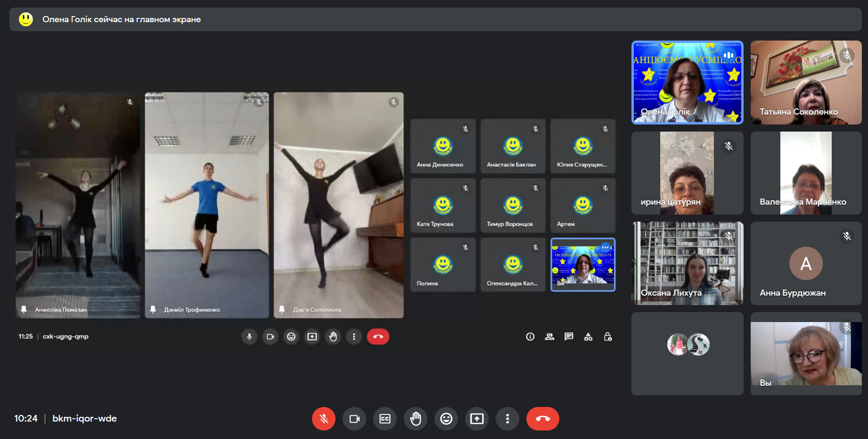This screenshot has height=439, width=868.
Task: Select Татьяна Соколенко video tile
Action: pos(806,83)
